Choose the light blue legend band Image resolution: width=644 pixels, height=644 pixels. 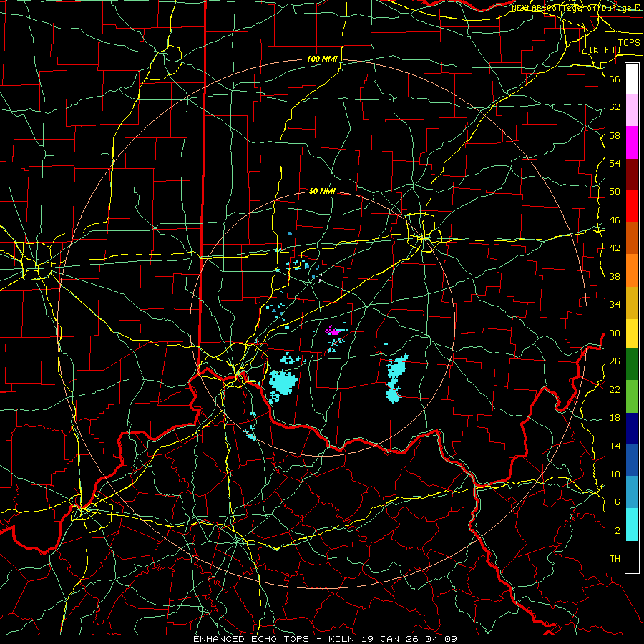point(632,492)
